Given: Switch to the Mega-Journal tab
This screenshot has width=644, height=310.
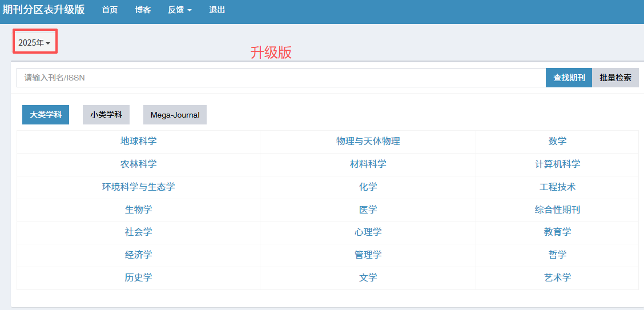Looking at the screenshot, I should pos(175,115).
